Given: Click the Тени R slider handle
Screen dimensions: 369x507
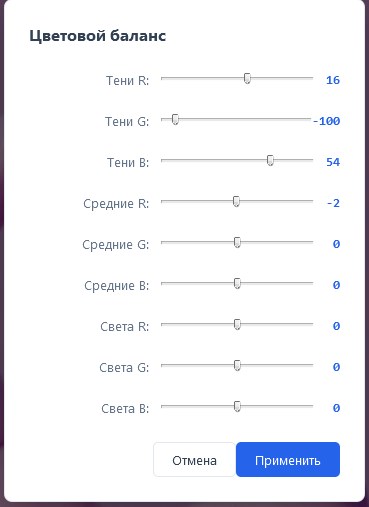Looking at the screenshot, I should (247, 78).
